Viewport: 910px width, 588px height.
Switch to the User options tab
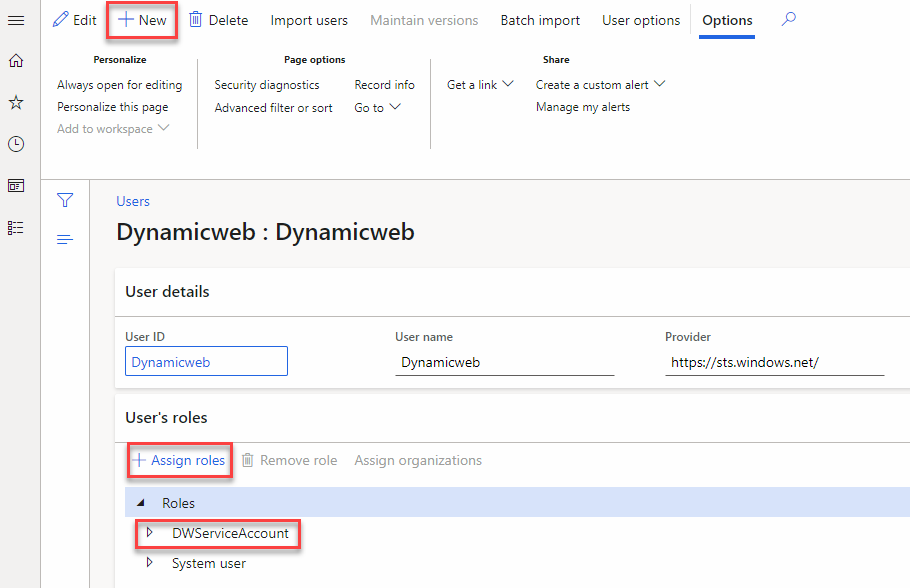pos(640,20)
